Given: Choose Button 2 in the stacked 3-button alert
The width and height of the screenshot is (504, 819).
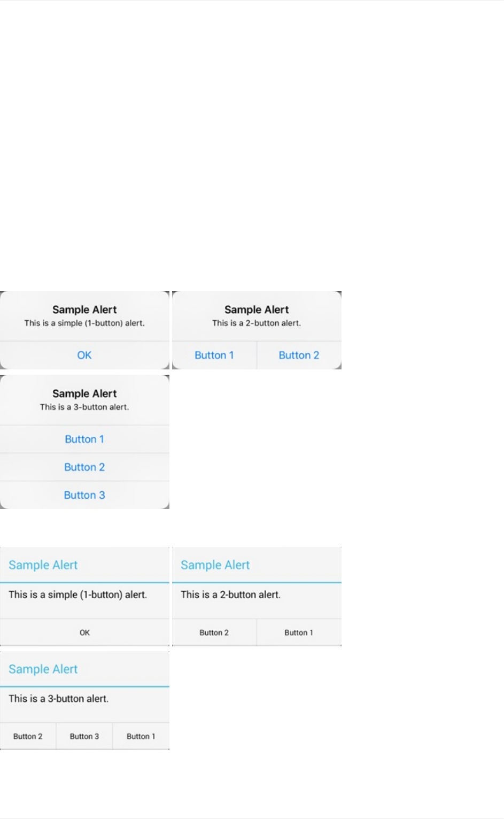Looking at the screenshot, I should 84,467.
